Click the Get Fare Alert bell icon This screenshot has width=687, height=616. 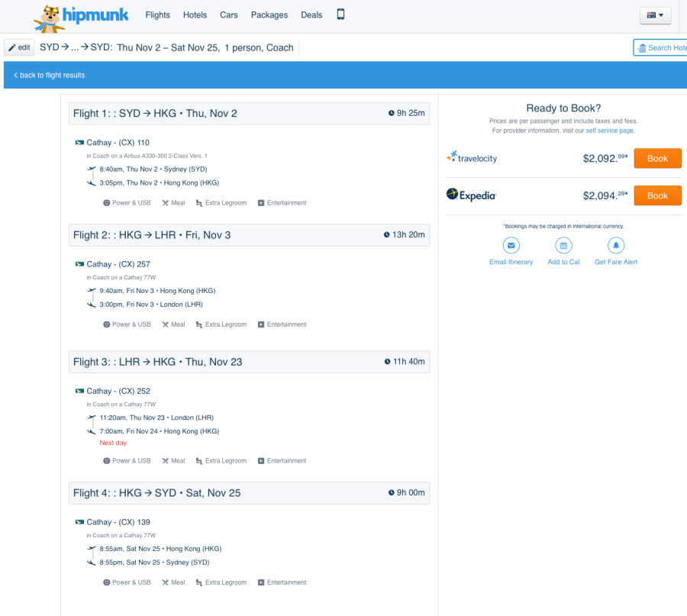point(615,245)
